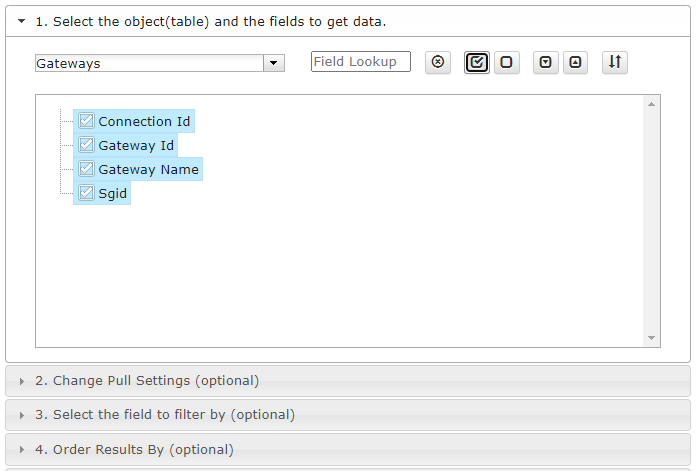
Task: Uncheck the Gateway Id checkbox
Action: (86, 145)
